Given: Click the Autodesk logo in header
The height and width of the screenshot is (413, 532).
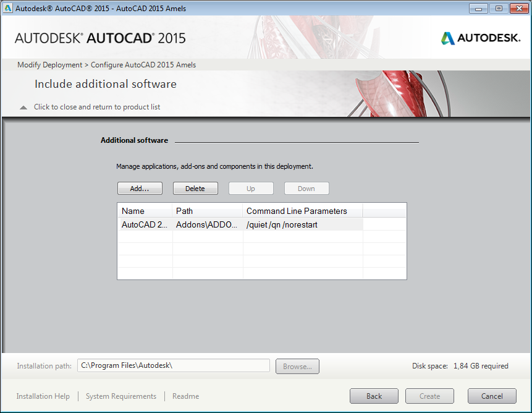Looking at the screenshot, I should 481,38.
